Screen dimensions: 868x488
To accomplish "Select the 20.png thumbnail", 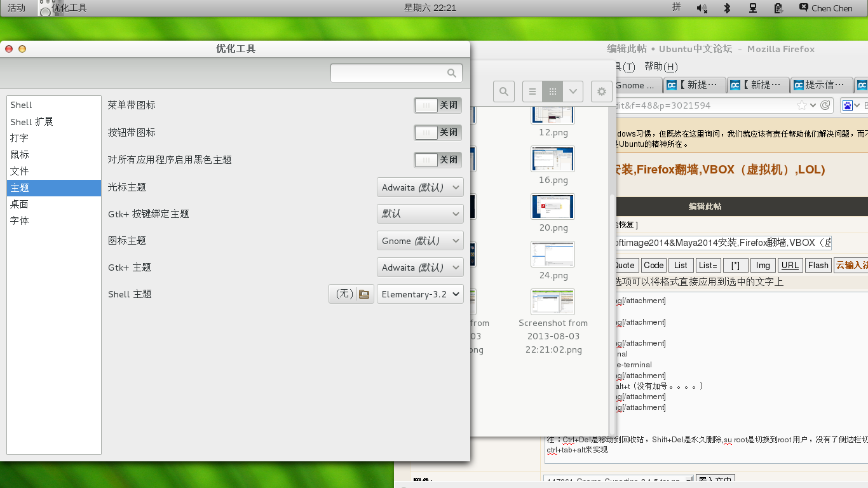I will click(553, 207).
